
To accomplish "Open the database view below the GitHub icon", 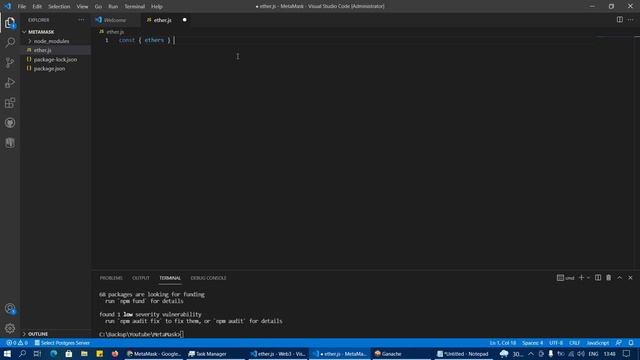I will (x=10, y=142).
